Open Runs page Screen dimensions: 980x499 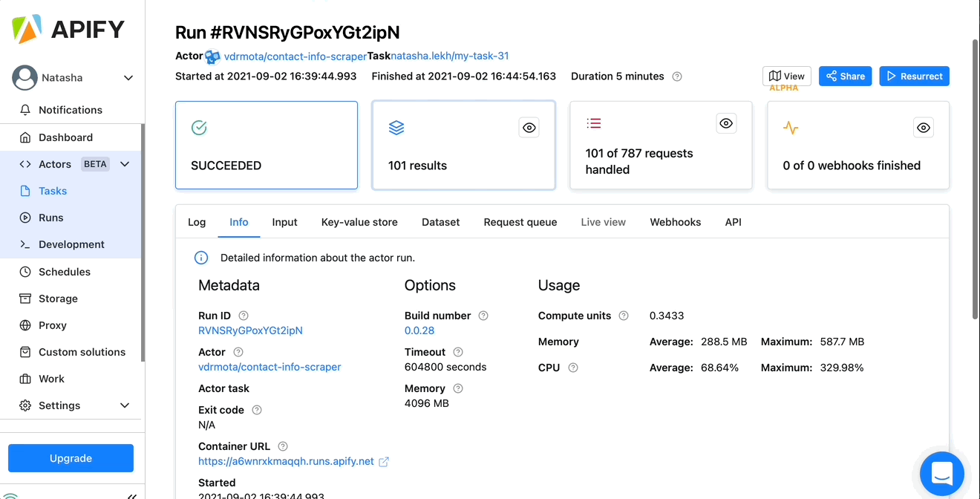tap(51, 218)
